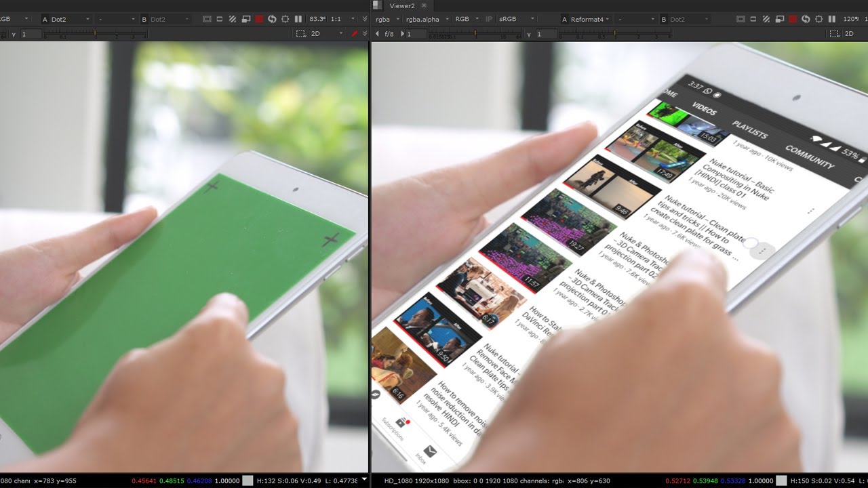Viewport: 868px width, 488px height.
Task: Click the blue value 0.46208 in status bar
Action: pyautogui.click(x=199, y=481)
